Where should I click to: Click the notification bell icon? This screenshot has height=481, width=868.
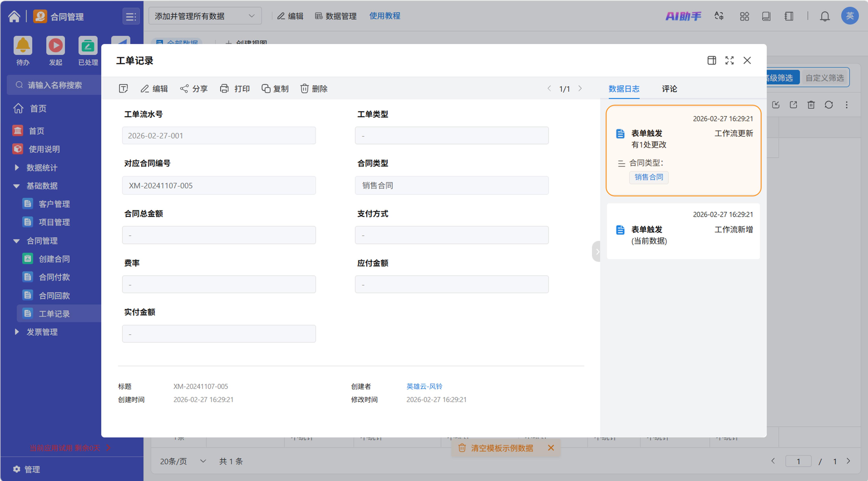(825, 16)
